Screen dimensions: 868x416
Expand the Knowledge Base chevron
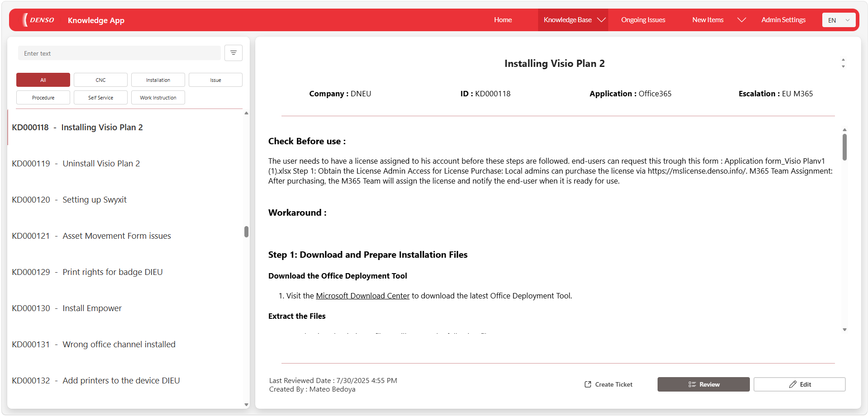601,20
